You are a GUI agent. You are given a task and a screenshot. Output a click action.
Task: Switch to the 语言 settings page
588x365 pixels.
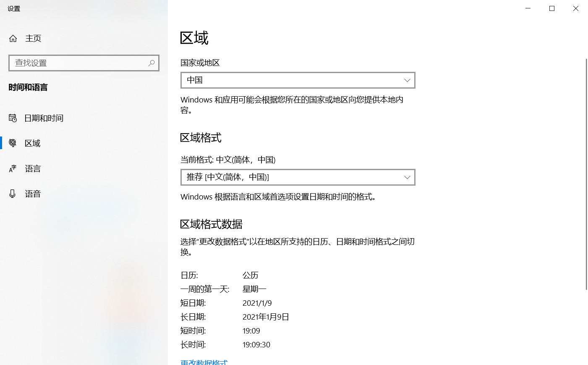tap(33, 169)
